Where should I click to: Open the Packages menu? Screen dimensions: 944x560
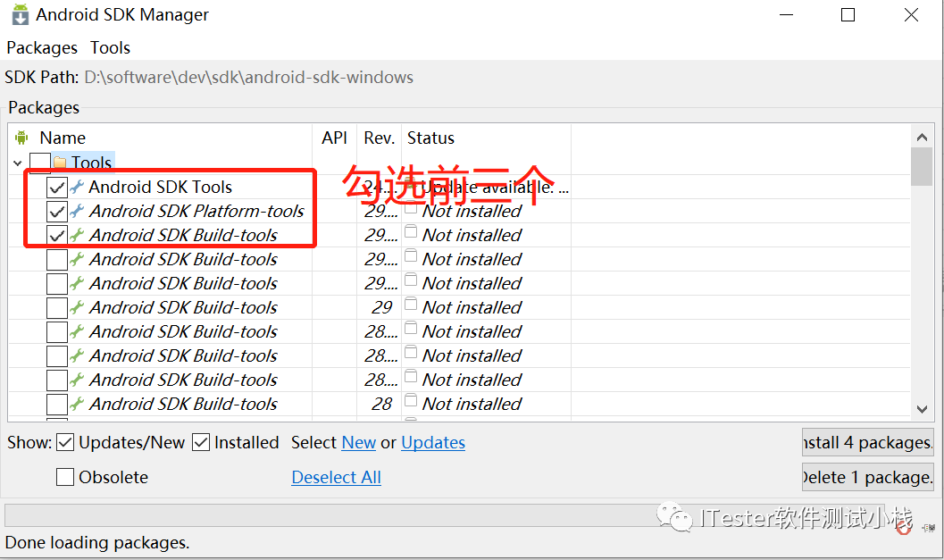coord(42,47)
